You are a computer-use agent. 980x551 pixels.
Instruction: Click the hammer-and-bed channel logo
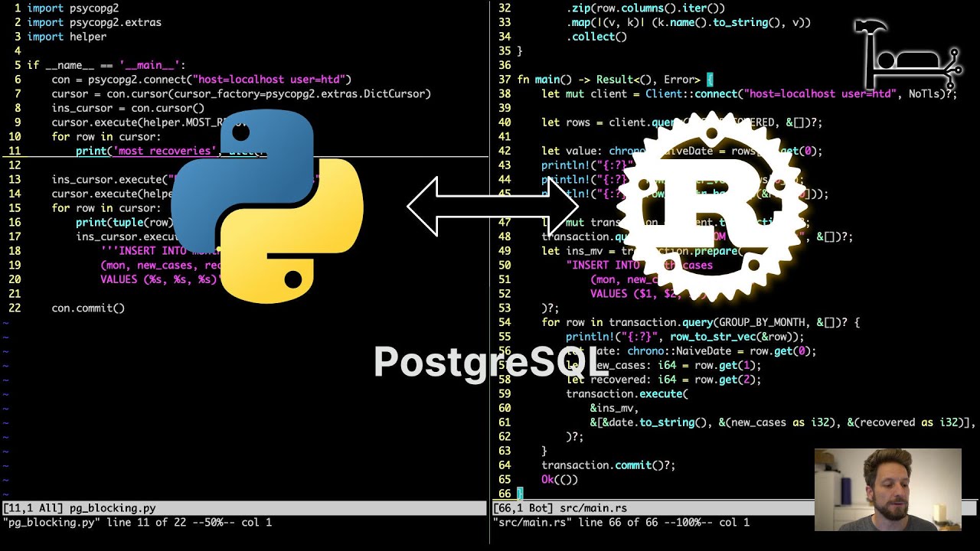909,57
